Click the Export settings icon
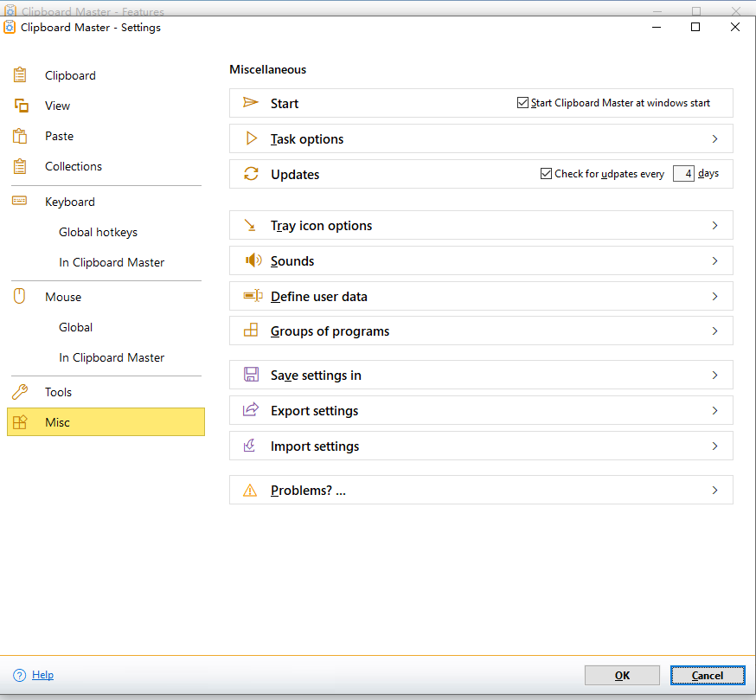Screen dimensions: 756x700 [251, 409]
